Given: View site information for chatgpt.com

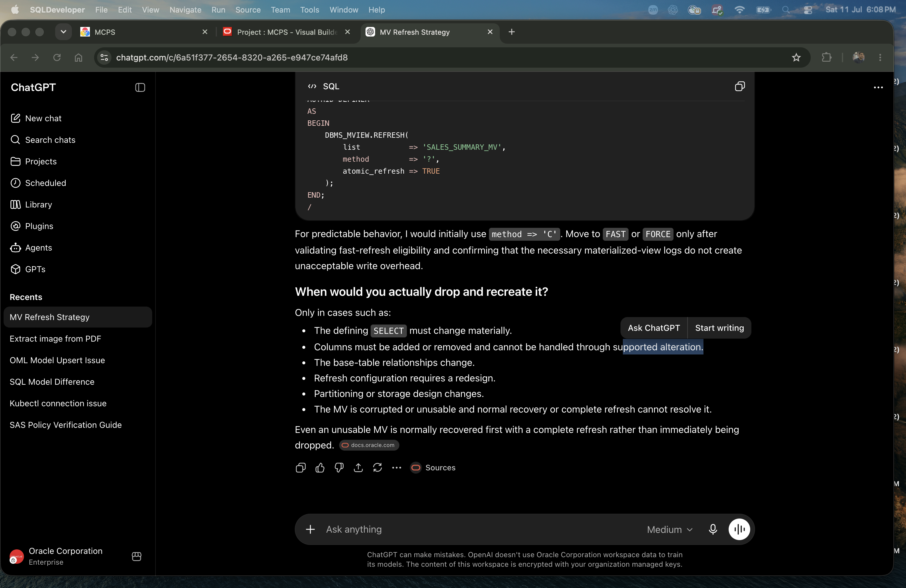Looking at the screenshot, I should point(104,57).
